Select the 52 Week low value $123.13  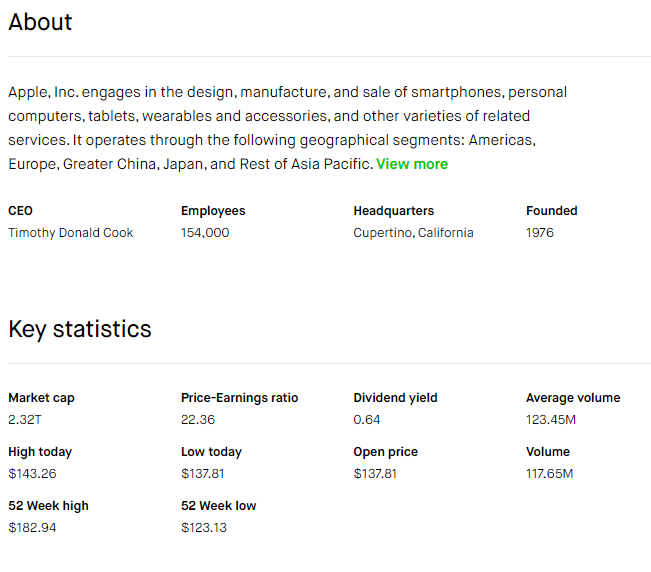[x=204, y=528]
